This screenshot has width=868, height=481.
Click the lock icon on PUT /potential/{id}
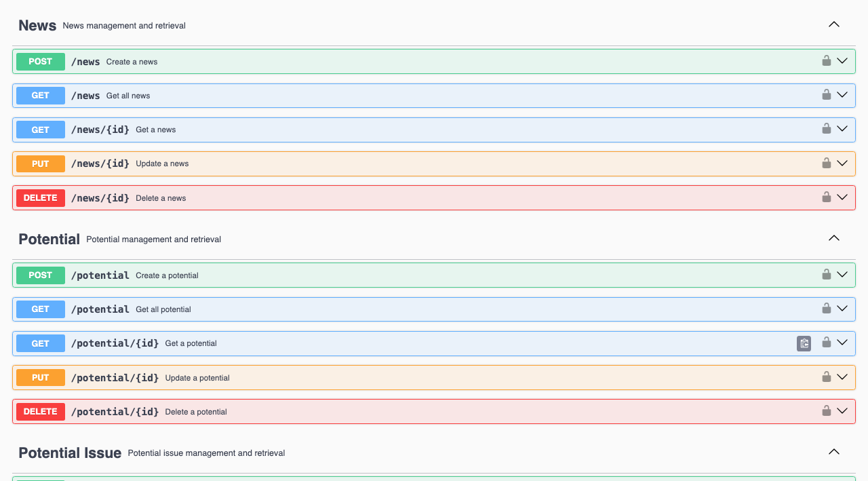click(x=826, y=377)
